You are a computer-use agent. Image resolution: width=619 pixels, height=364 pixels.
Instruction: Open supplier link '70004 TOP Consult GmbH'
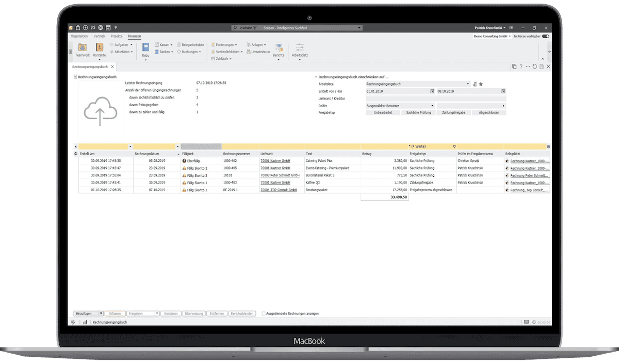tap(279, 190)
